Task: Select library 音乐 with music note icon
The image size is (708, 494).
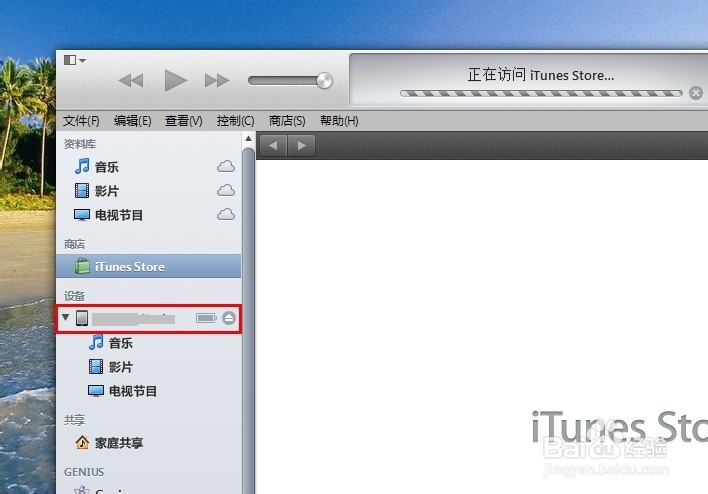Action: pyautogui.click(x=149, y=167)
